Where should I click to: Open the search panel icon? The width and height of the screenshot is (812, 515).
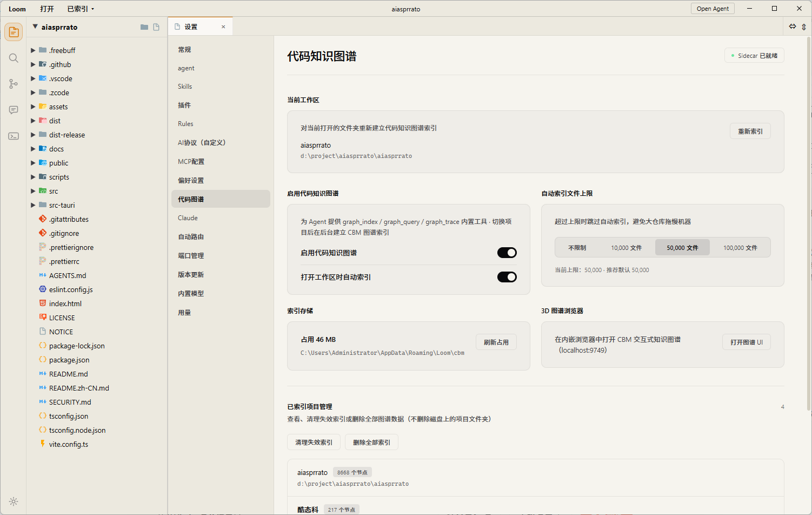(x=14, y=58)
